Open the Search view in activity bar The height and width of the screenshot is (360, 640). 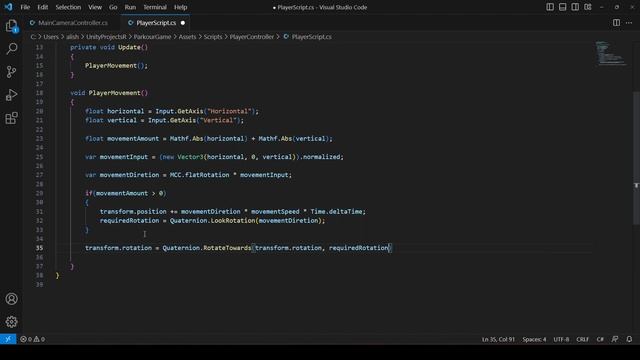[11, 49]
